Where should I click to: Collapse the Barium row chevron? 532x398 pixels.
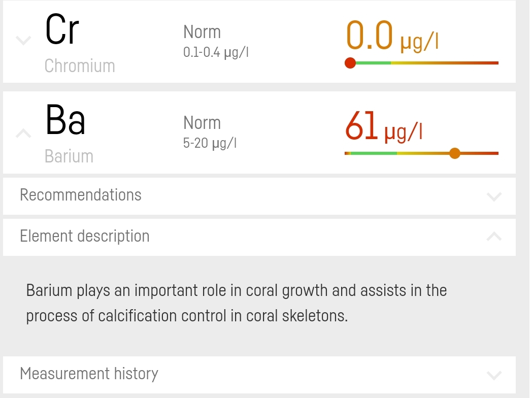pos(23,134)
